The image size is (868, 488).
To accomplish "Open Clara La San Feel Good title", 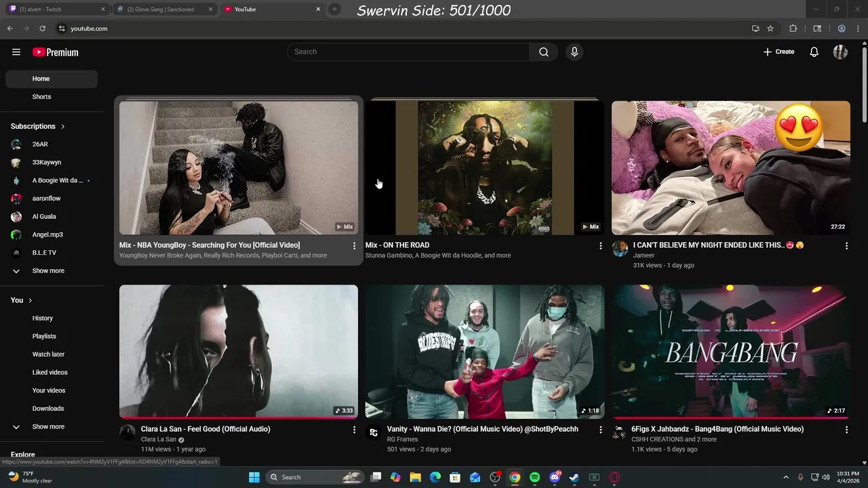I will (x=205, y=429).
